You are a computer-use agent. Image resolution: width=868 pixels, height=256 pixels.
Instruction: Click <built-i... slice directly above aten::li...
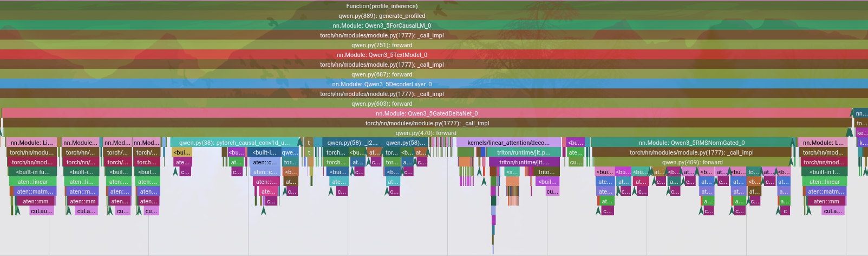[x=81, y=172]
